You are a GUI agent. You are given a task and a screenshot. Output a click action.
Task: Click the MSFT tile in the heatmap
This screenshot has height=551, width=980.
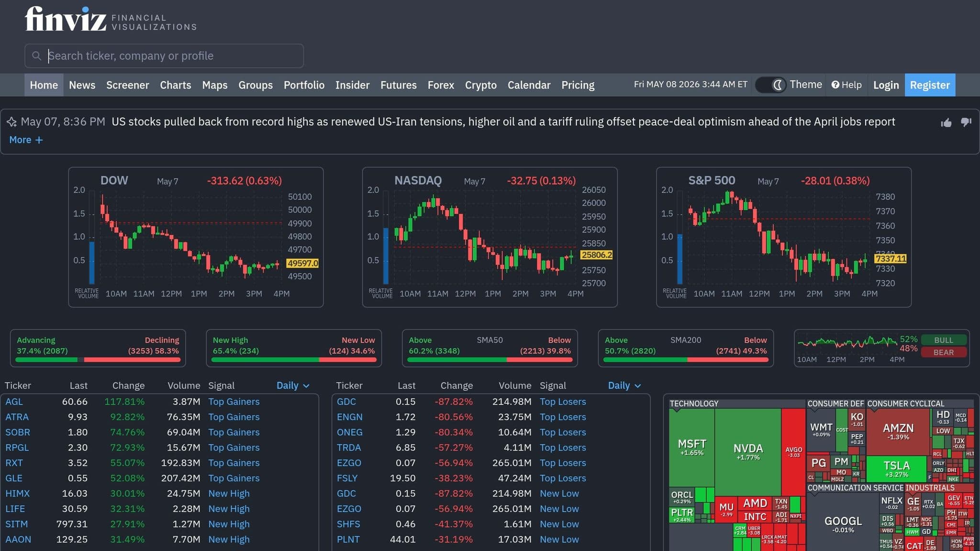(691, 447)
